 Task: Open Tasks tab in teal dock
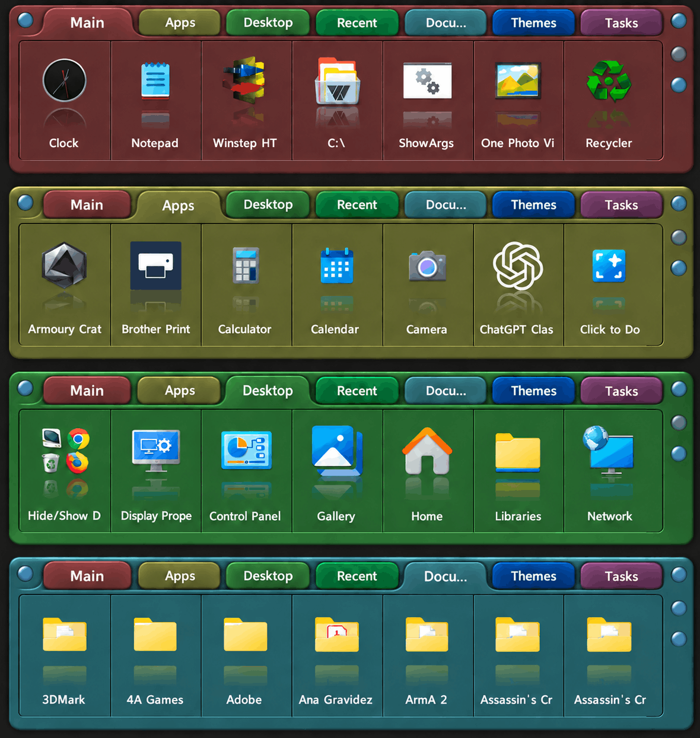621,576
